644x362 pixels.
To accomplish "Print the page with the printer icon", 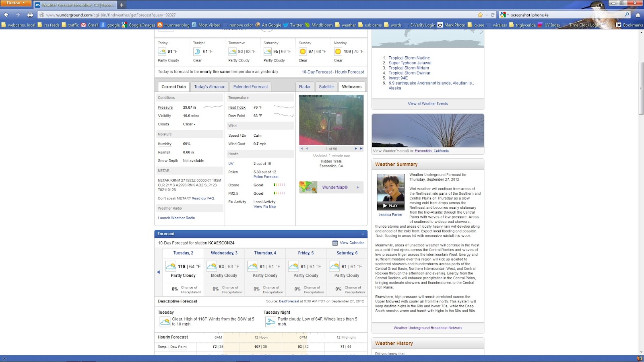I will click(x=30, y=15).
